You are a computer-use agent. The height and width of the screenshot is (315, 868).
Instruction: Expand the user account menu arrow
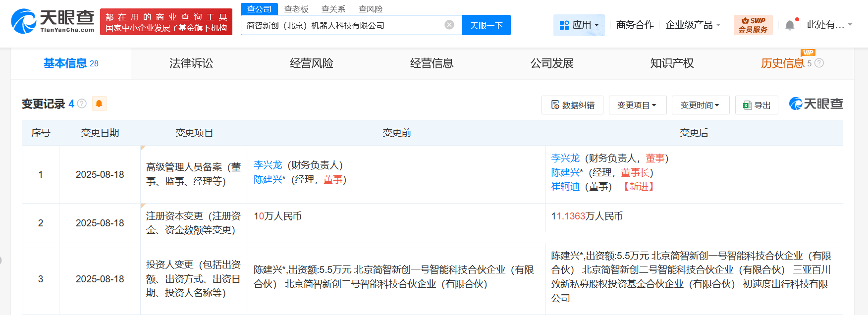(850, 25)
